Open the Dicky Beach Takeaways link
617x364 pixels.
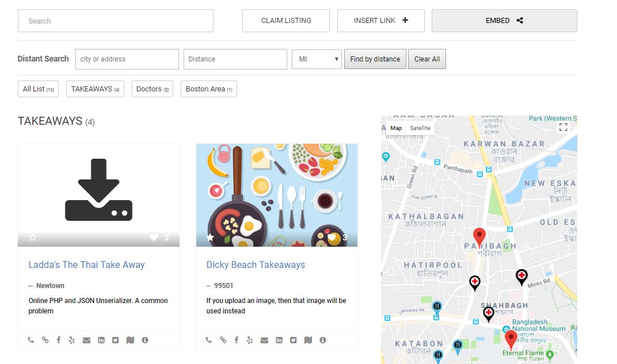(256, 265)
